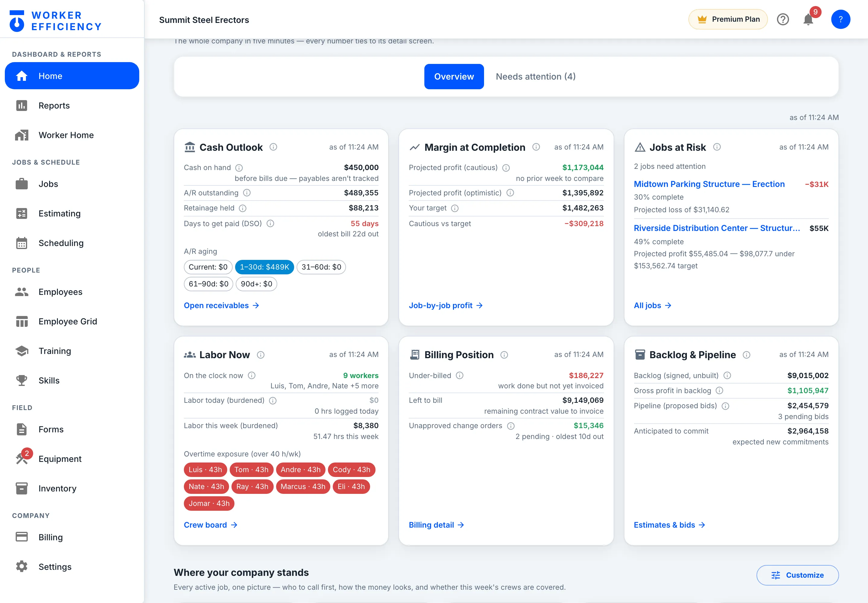Go to Employee Grid in sidebar
868x603 pixels.
pos(72,321)
